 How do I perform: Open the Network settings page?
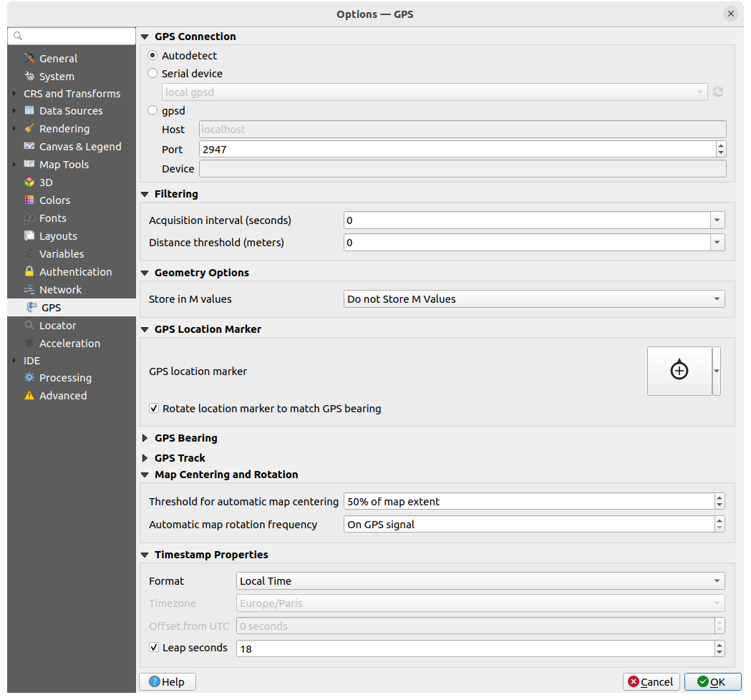coord(60,290)
